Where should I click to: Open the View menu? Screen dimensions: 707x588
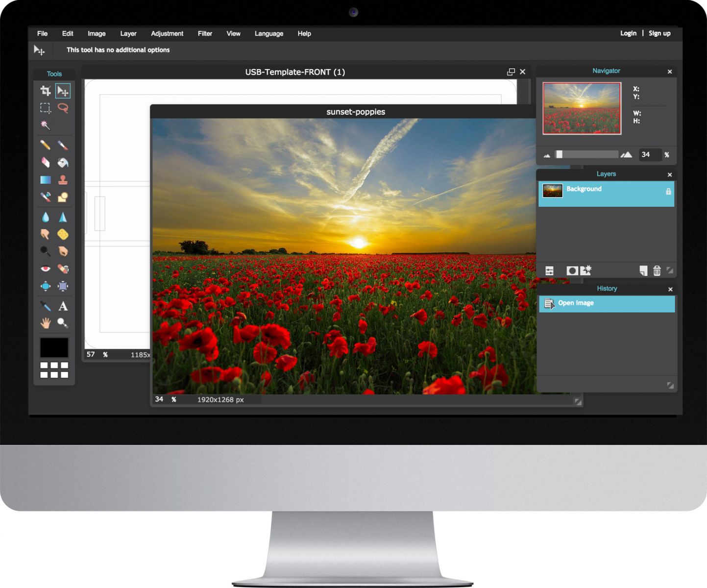233,33
